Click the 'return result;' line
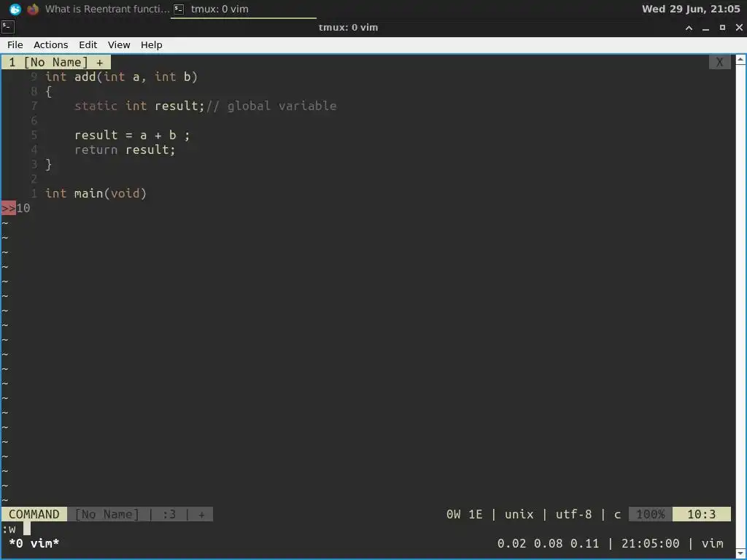 click(125, 149)
